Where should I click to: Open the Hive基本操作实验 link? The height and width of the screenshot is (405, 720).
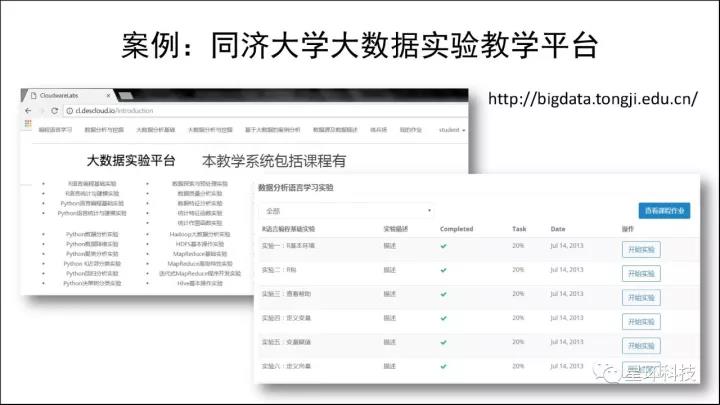coord(200,283)
